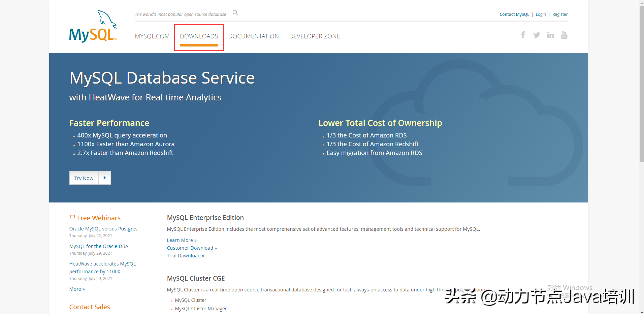Open the DOWNLOADS tab
644x314 pixels.
(199, 36)
